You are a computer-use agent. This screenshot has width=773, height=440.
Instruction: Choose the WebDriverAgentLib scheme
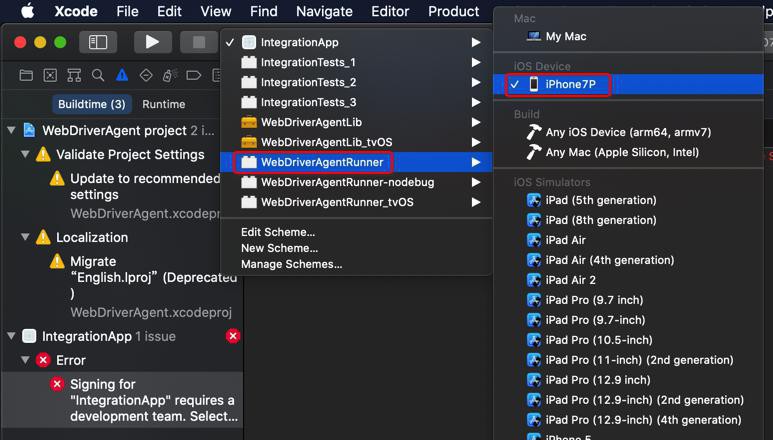click(x=356, y=122)
